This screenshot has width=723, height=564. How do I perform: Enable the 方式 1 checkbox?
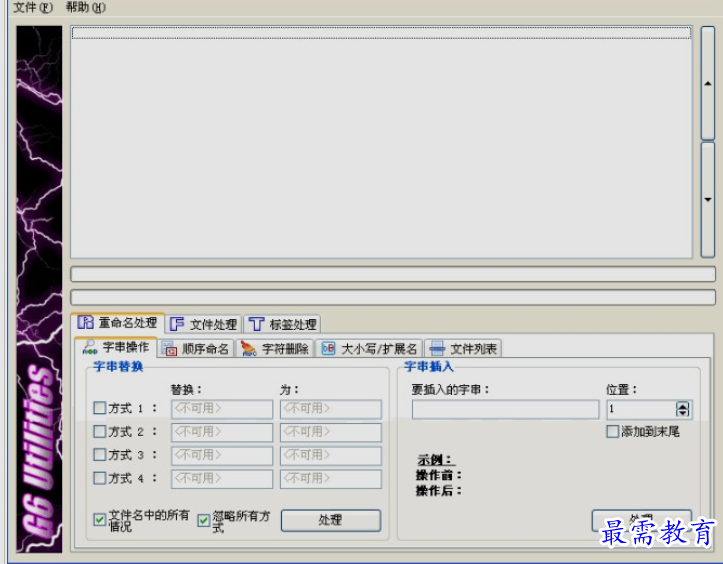[x=100, y=408]
